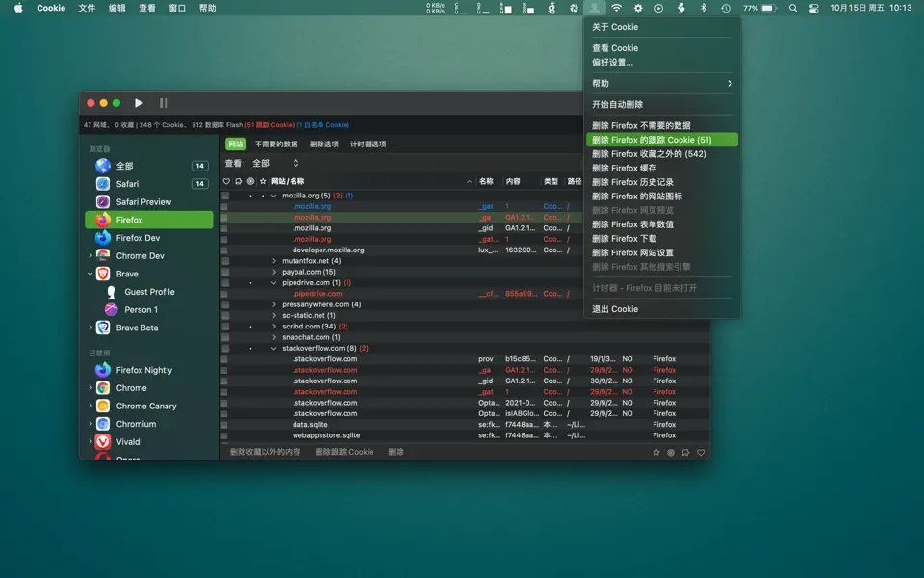Tick the checkbox for the paypal.com row

(x=225, y=272)
